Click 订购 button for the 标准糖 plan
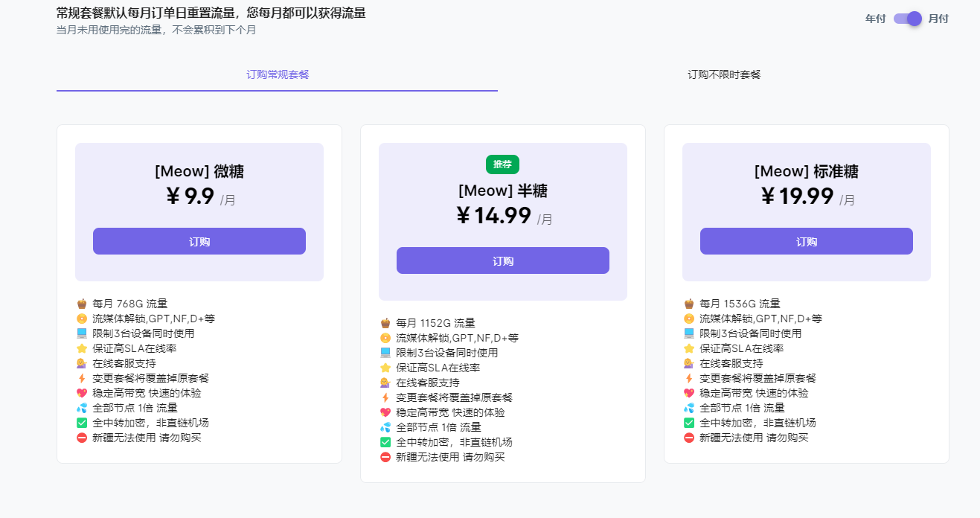The image size is (980, 518). pyautogui.click(x=807, y=241)
